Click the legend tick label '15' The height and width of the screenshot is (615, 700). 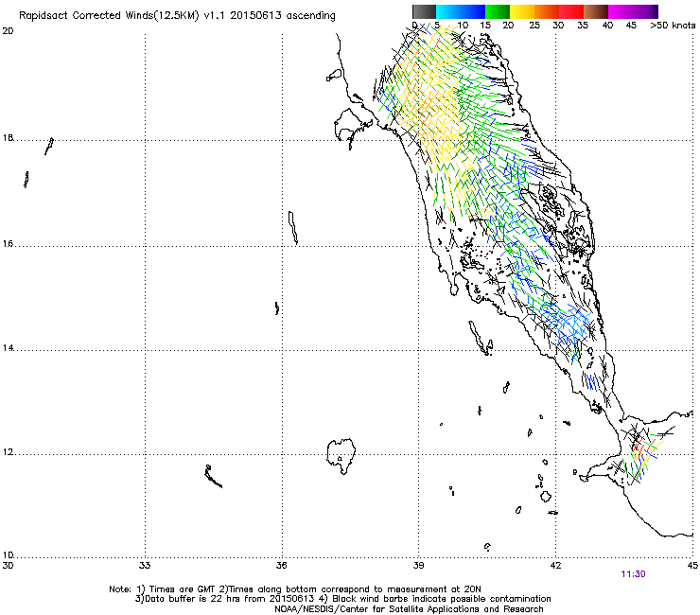coord(485,26)
